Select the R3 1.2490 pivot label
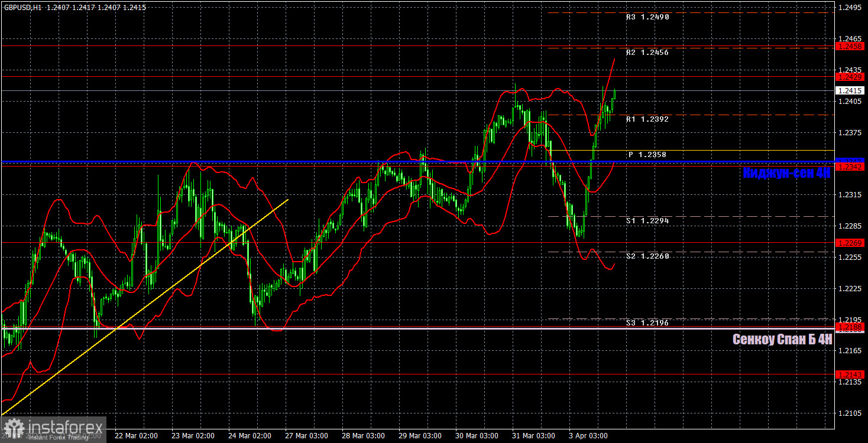868x443 pixels. (647, 17)
